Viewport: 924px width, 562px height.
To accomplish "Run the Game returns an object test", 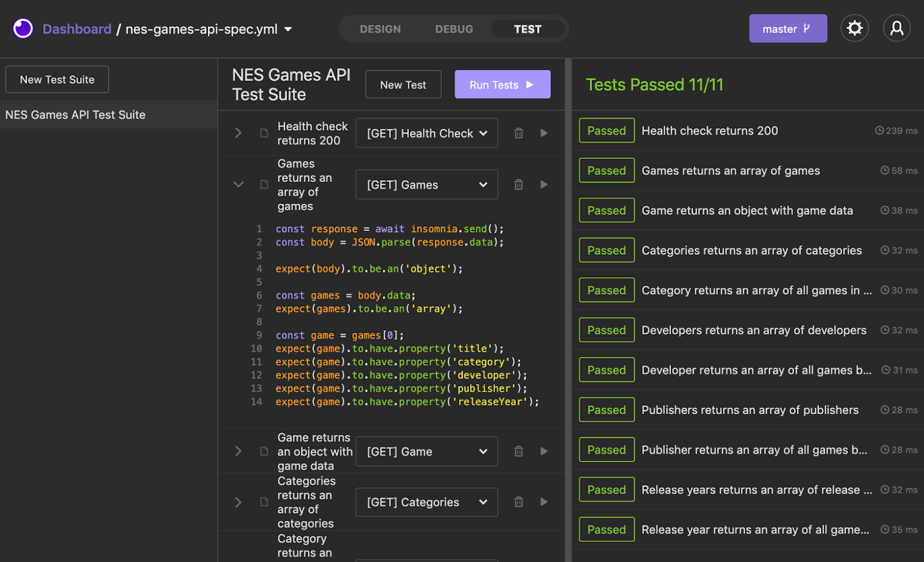I will (x=544, y=451).
